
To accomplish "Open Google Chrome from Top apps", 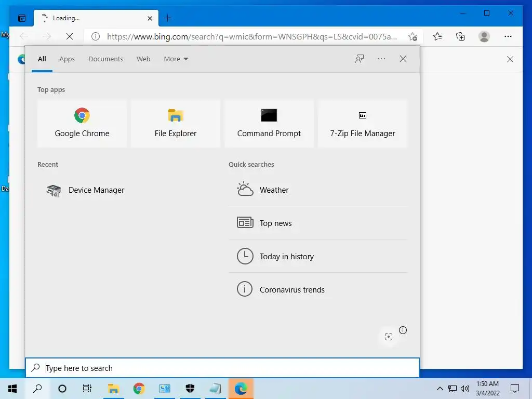I will pos(82,124).
